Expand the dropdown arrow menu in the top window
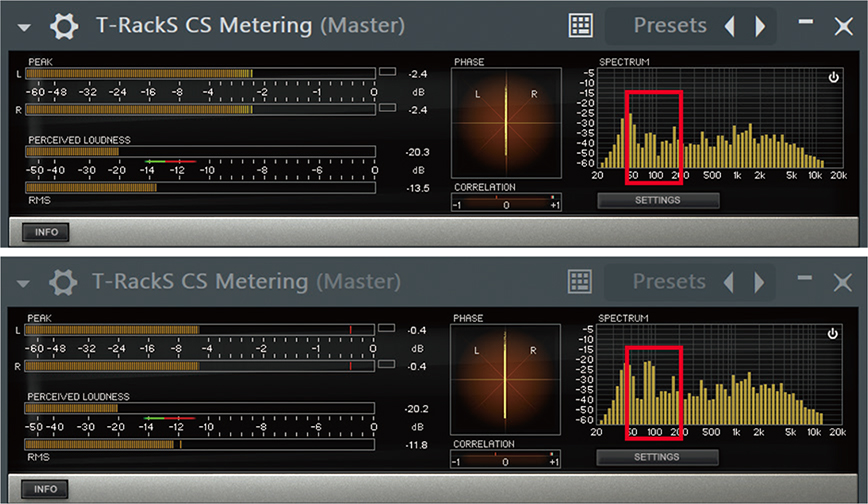868x504 pixels. 24,27
